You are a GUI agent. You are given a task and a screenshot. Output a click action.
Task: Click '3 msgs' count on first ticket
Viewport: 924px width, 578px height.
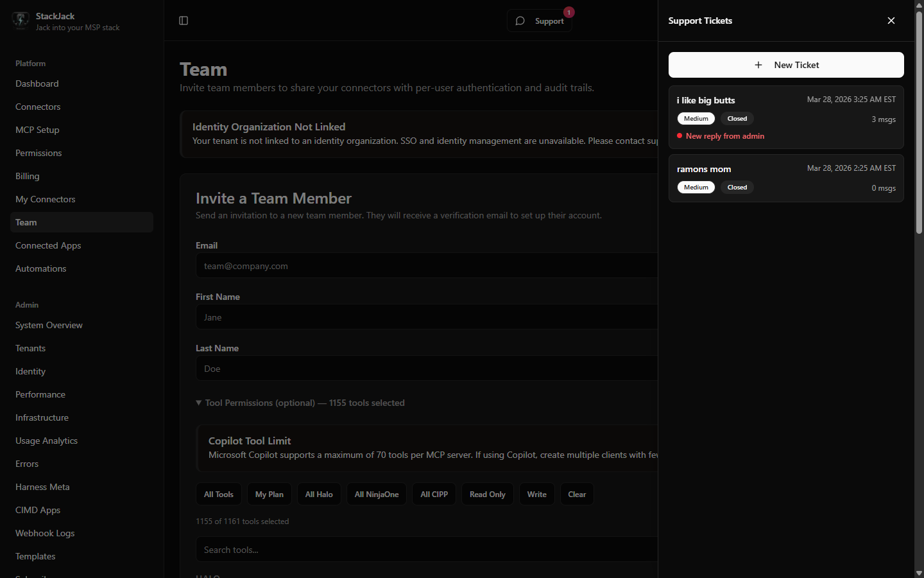coord(884,119)
